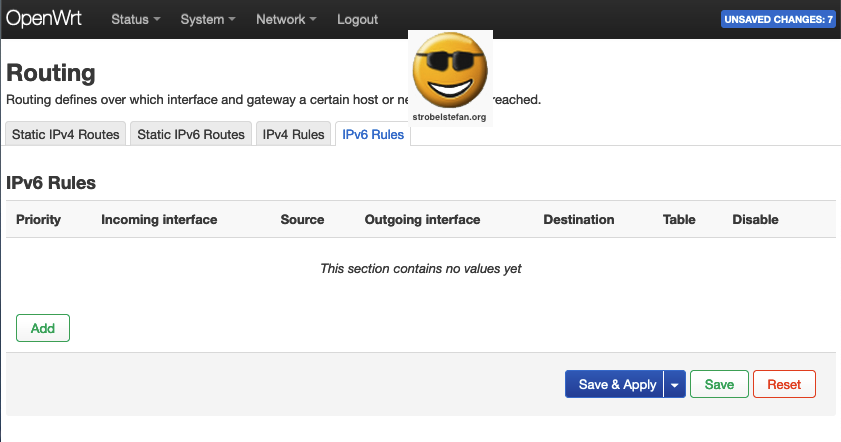The height and width of the screenshot is (442, 841).
Task: Open the System dropdown menu
Action: point(208,19)
